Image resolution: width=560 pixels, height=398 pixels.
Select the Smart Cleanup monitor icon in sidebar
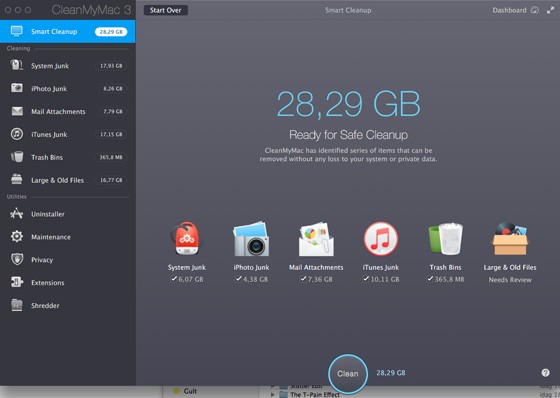pyautogui.click(x=16, y=31)
